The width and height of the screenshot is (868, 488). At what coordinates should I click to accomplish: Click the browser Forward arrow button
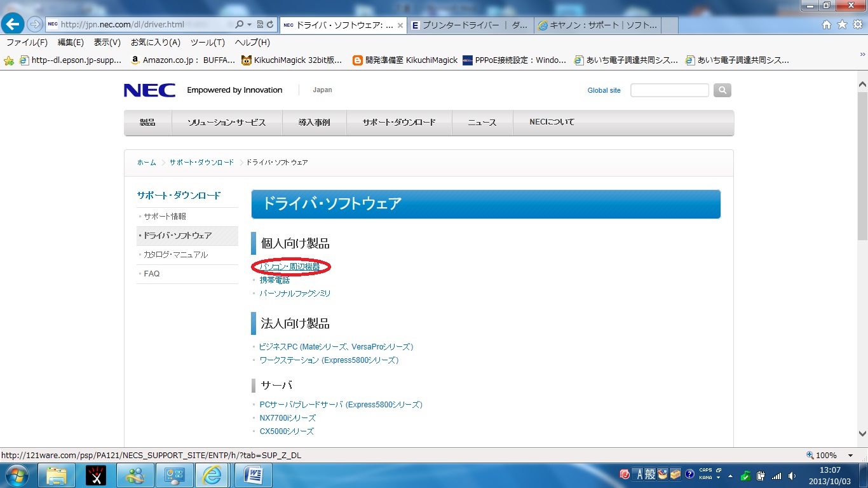pyautogui.click(x=34, y=25)
